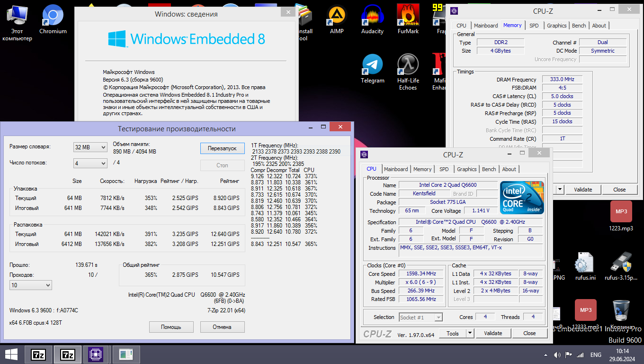Click the Перезапуск button in benchmark
The image size is (644, 364).
(x=222, y=148)
